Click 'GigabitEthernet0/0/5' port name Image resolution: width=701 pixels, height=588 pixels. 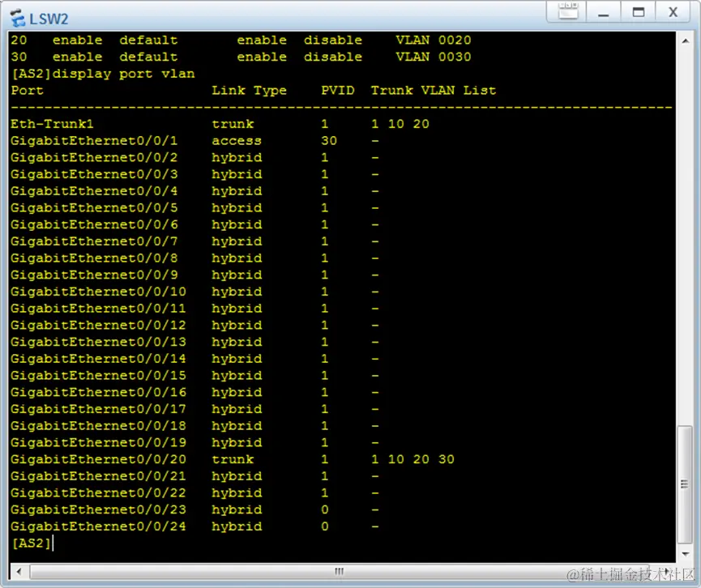tap(94, 208)
